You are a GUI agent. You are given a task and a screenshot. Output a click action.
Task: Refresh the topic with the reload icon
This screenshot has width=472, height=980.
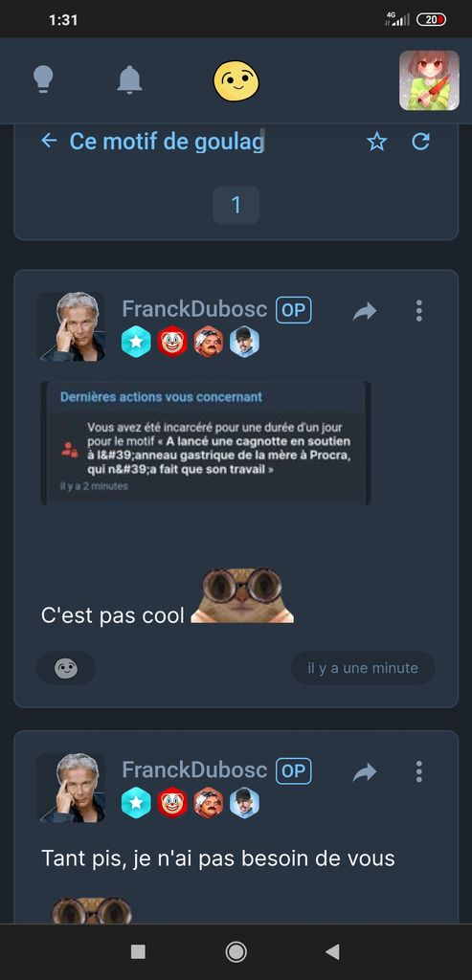tap(420, 142)
